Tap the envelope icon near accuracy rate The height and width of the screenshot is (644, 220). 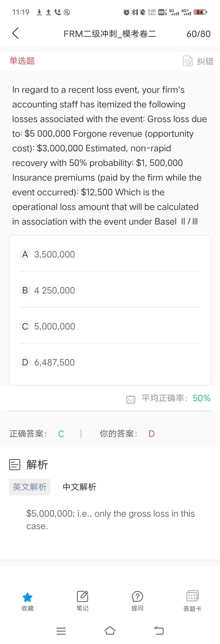coord(131,399)
